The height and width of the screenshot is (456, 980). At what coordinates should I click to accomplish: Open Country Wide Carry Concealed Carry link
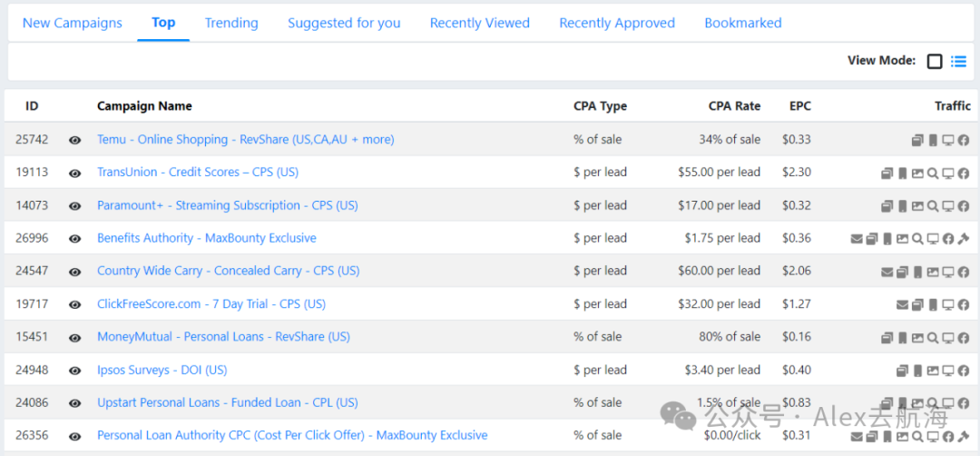click(228, 271)
